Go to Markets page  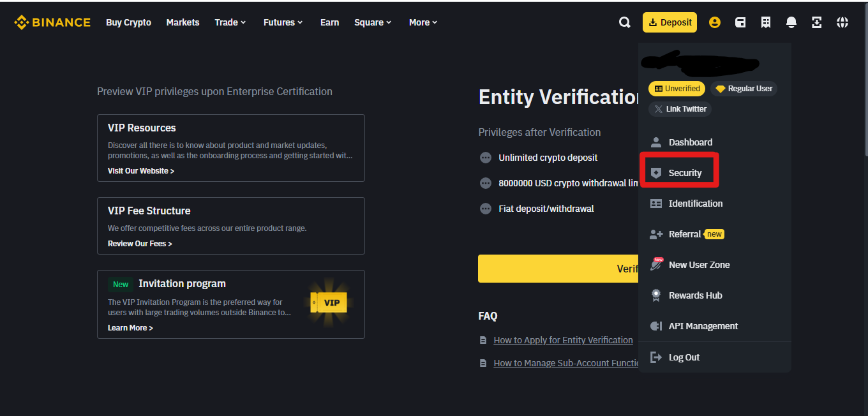(183, 22)
